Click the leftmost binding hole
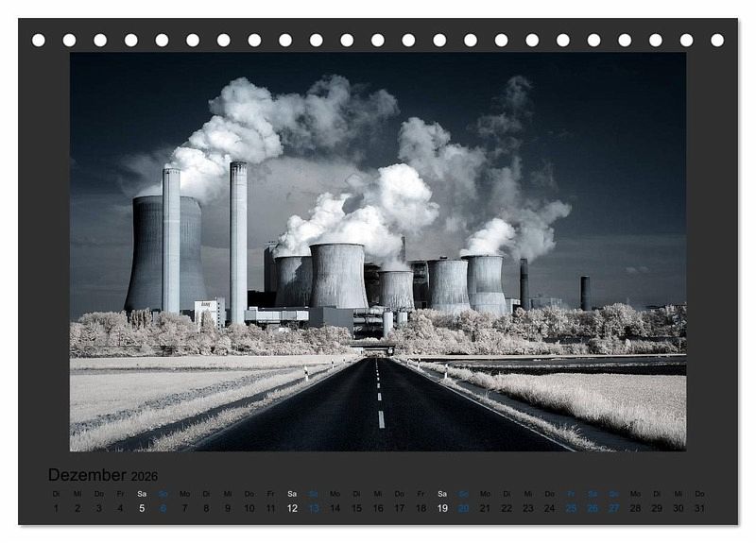This screenshot has height=543, width=756. (39, 41)
